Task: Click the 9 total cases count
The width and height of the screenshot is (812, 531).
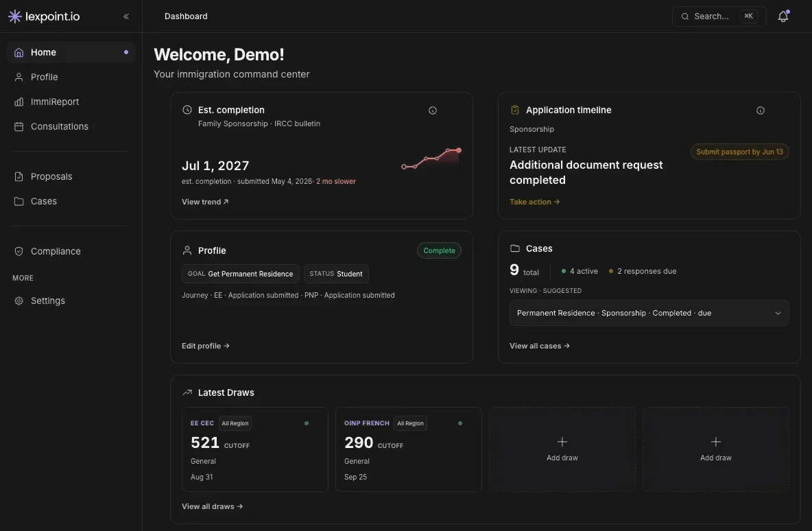Action: (524, 270)
